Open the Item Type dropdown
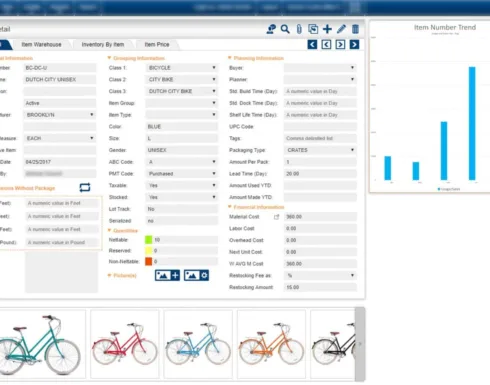490x385 pixels. tap(182, 115)
